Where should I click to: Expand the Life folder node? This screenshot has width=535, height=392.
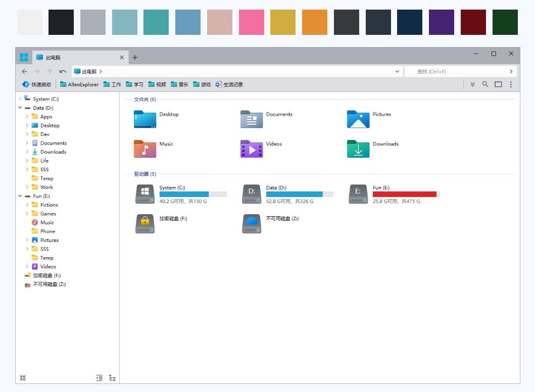tap(27, 161)
